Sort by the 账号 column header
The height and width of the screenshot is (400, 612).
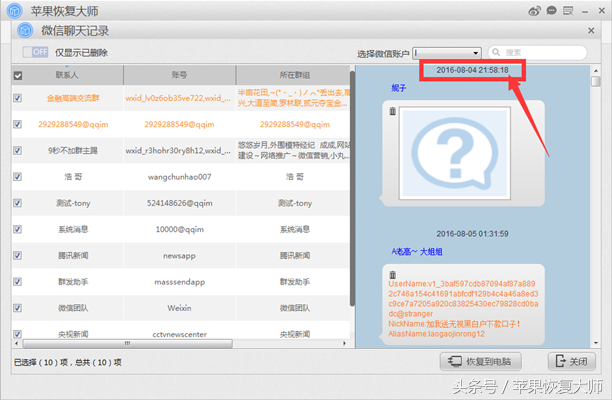[x=180, y=75]
